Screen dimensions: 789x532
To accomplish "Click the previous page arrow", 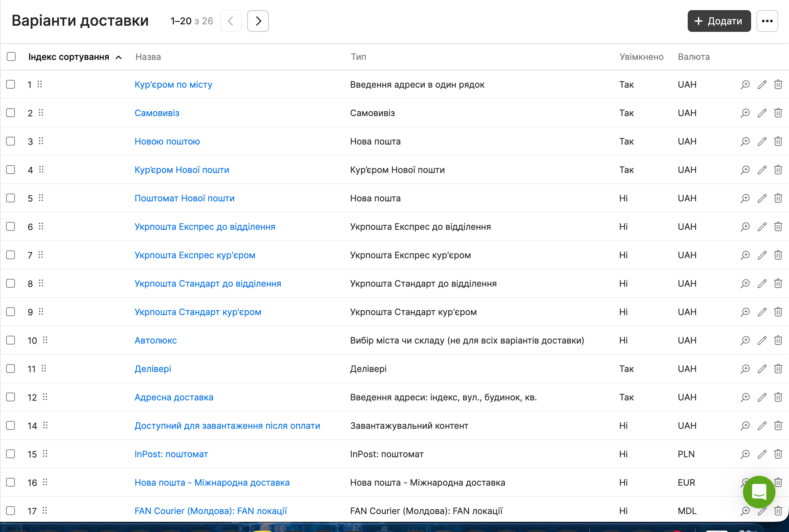I will [231, 21].
